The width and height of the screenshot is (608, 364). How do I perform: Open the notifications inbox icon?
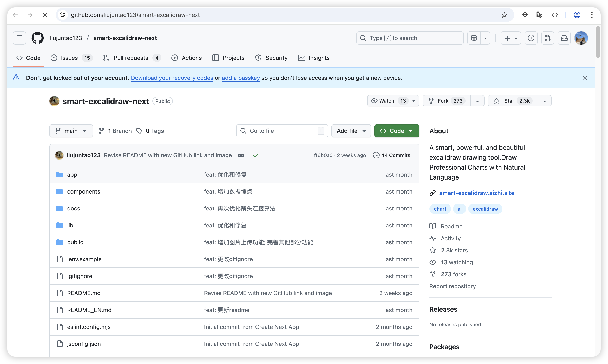(x=564, y=38)
